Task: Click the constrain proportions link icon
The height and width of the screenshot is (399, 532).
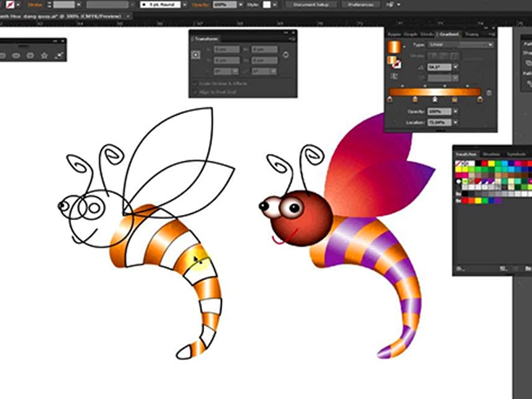Action: point(286,55)
